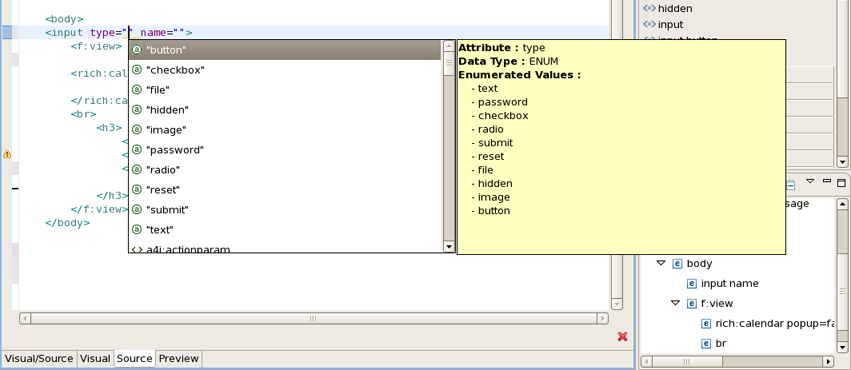
Task: Switch to the Source tab
Action: tap(134, 359)
